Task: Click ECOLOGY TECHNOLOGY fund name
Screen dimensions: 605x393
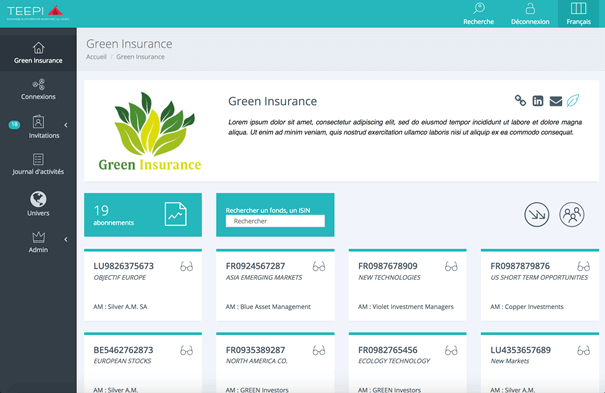Action: click(394, 361)
